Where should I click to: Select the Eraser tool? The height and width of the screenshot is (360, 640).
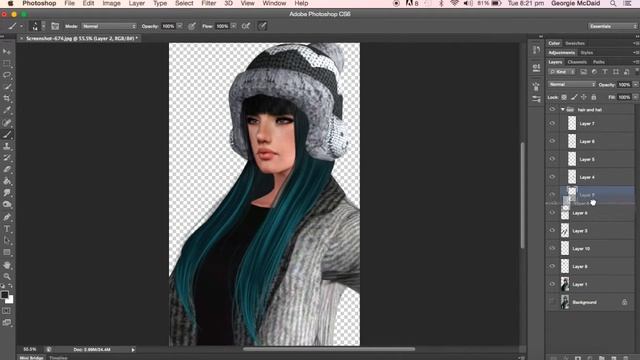click(7, 169)
